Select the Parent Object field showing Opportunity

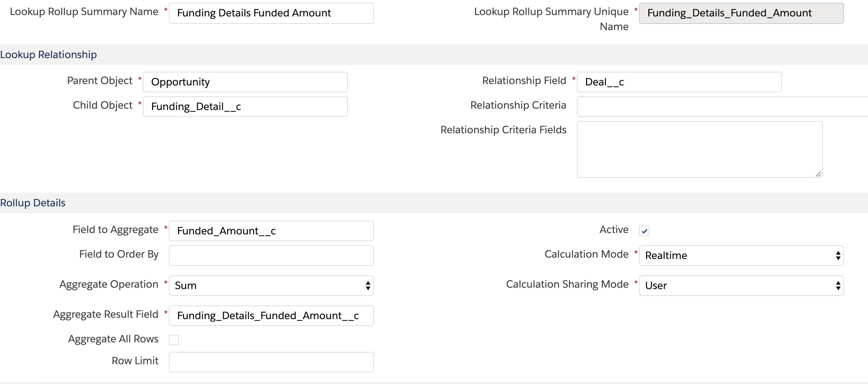click(245, 82)
